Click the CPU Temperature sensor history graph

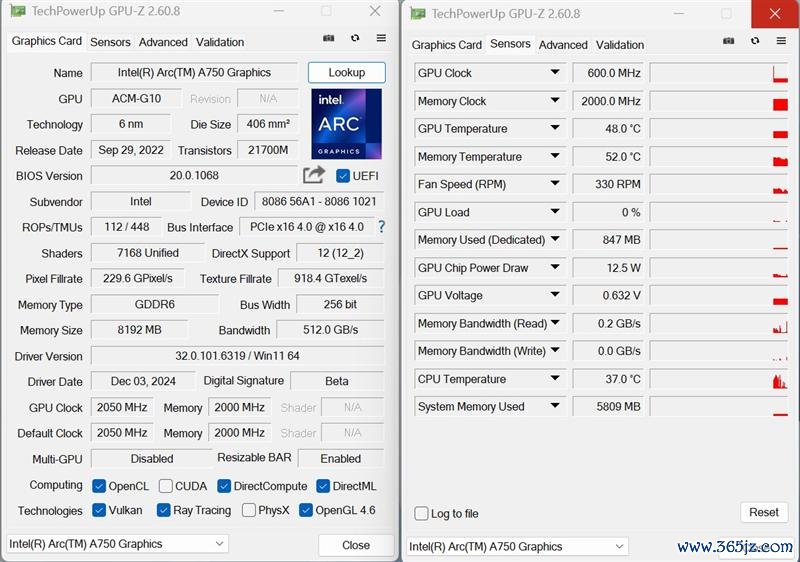coord(719,379)
